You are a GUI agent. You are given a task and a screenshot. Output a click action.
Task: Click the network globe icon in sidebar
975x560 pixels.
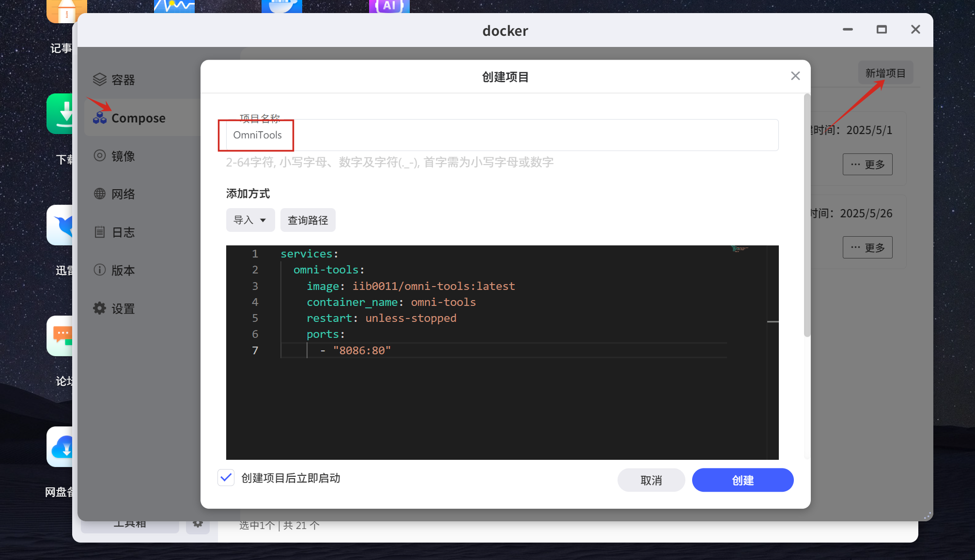[99, 194]
